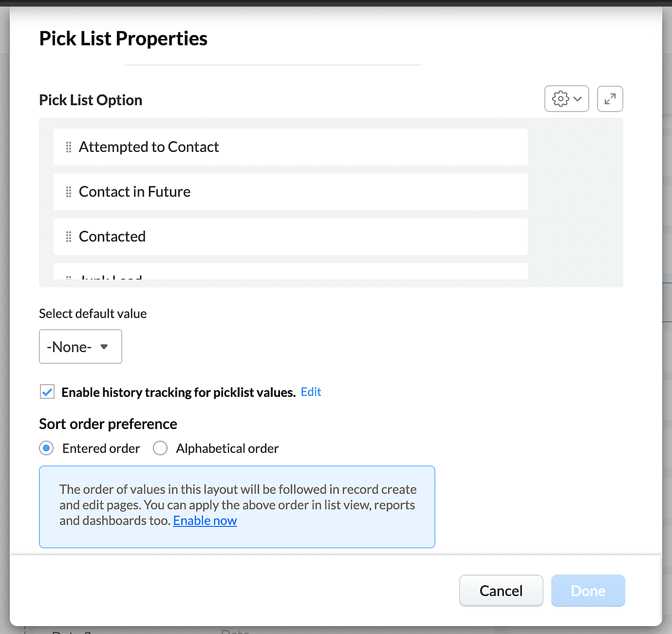Click chevron arrow next to gear icon
This screenshot has width=672, height=634.
click(578, 99)
